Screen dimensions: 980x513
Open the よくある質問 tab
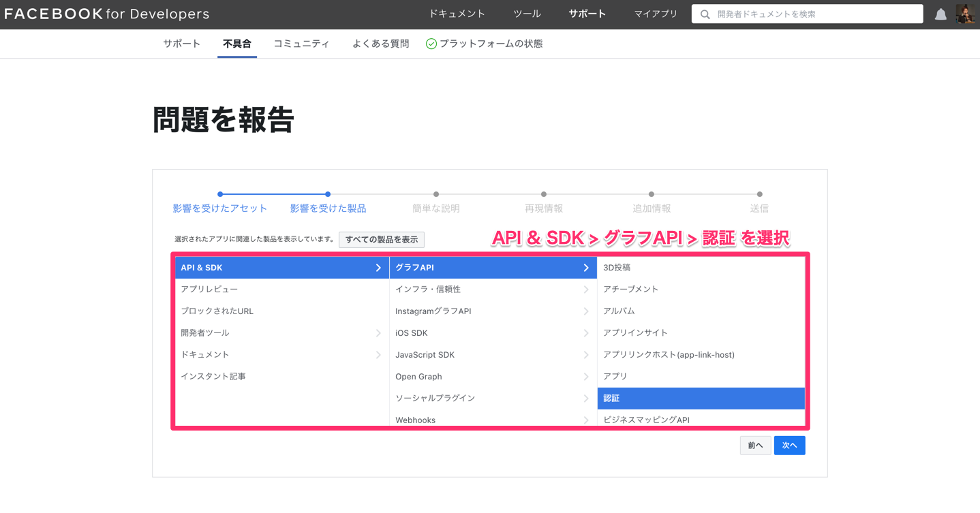click(380, 44)
